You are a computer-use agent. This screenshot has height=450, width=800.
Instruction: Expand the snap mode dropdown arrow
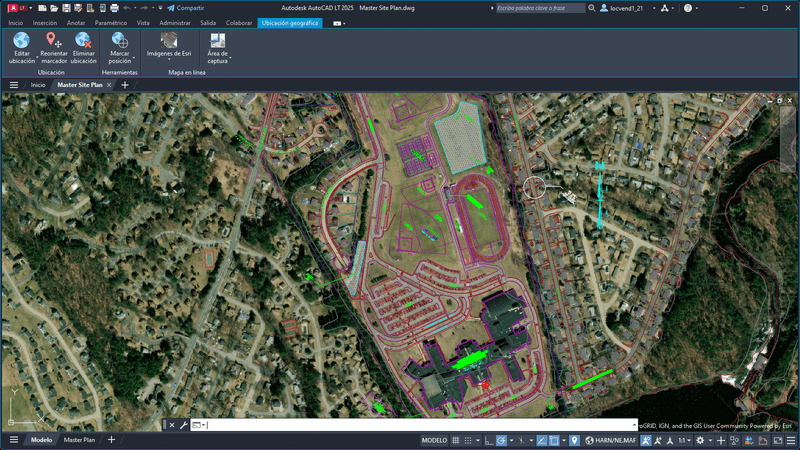pyautogui.click(x=478, y=440)
